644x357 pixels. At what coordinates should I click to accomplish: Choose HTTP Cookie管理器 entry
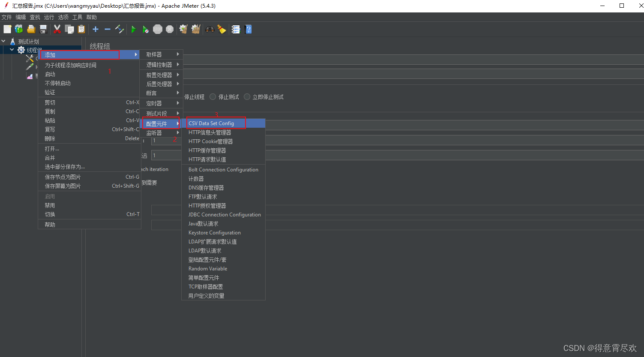224,141
